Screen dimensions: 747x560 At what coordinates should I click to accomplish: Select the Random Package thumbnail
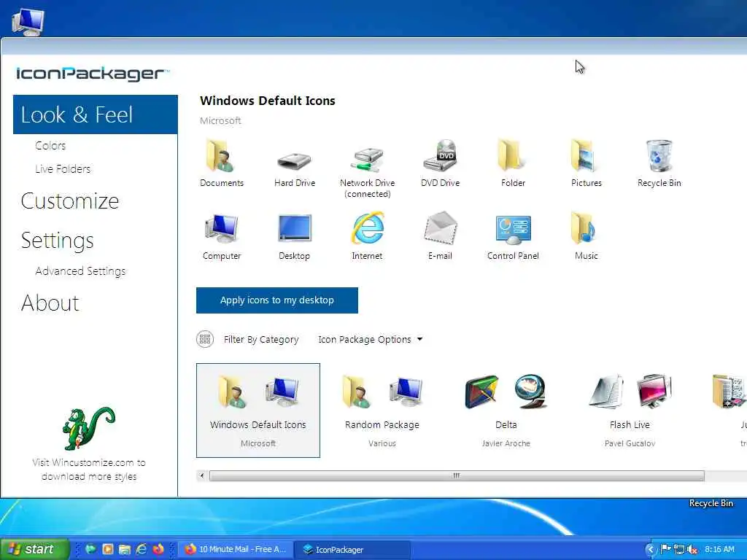coord(382,411)
